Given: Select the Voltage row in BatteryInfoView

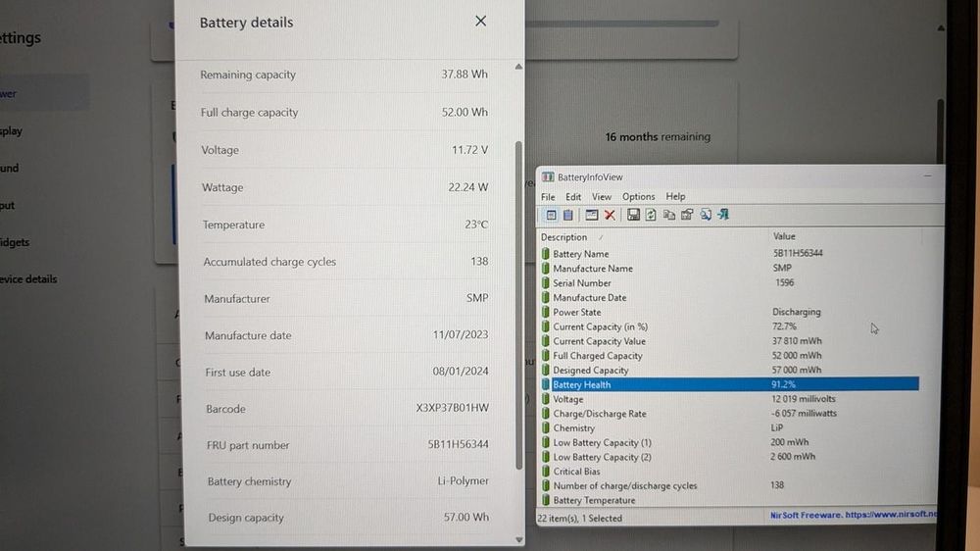Looking at the screenshot, I should pos(729,399).
